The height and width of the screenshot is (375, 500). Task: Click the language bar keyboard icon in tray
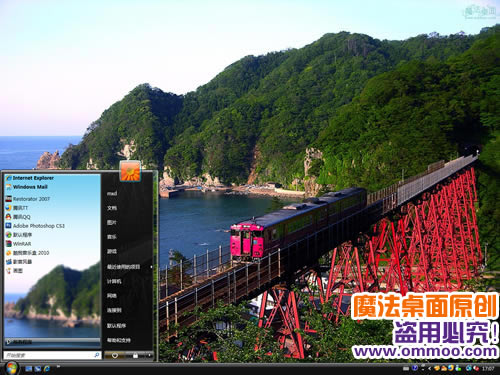coord(406,369)
